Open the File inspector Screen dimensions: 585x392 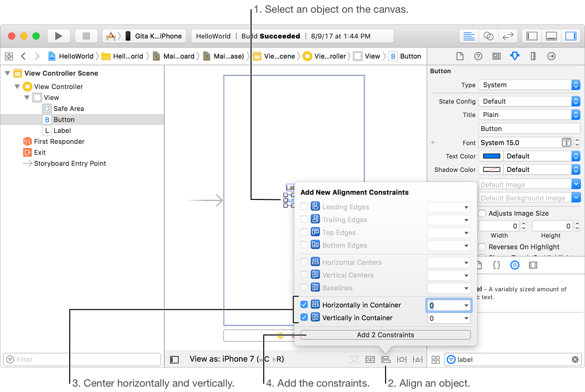pos(459,56)
